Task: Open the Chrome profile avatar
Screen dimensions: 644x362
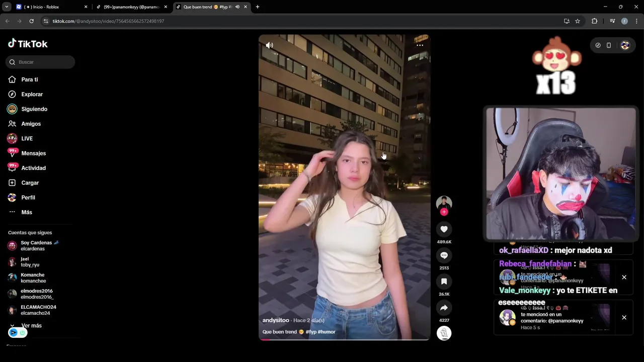Action: 624,21
